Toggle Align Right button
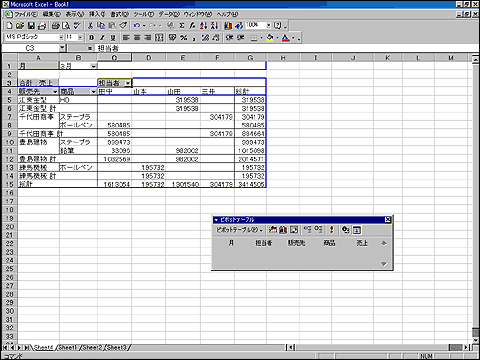Screen dimensions: 480x360 pyautogui.click(x=148, y=38)
